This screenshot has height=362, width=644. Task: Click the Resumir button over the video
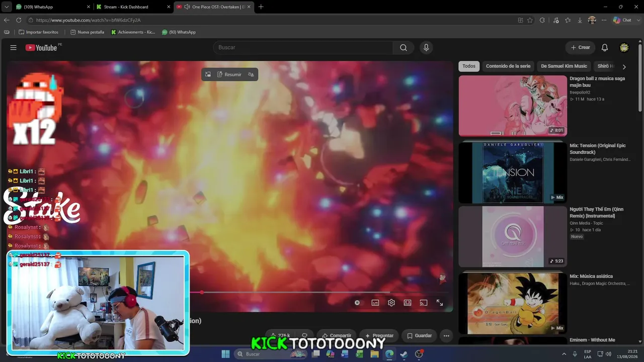click(x=229, y=74)
